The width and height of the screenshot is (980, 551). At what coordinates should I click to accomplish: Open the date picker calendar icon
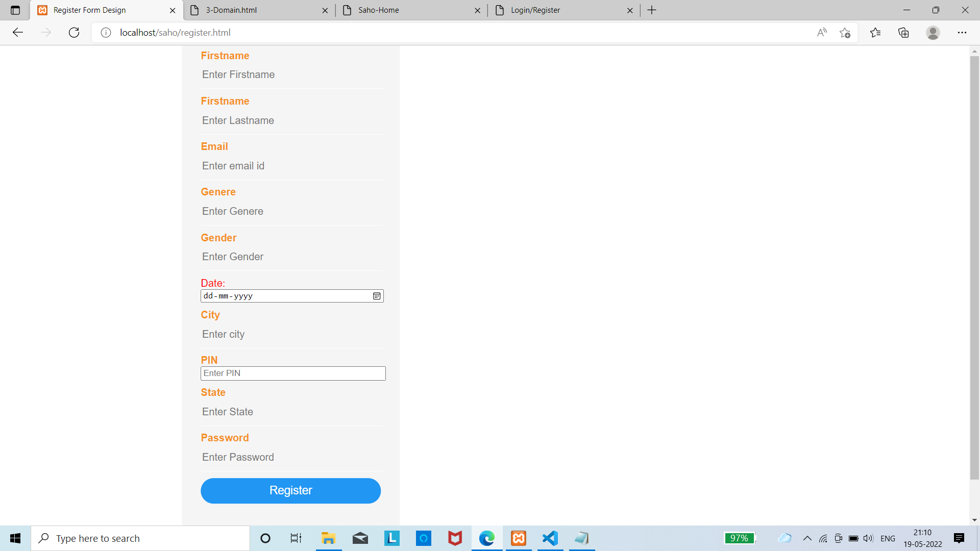coord(377,296)
